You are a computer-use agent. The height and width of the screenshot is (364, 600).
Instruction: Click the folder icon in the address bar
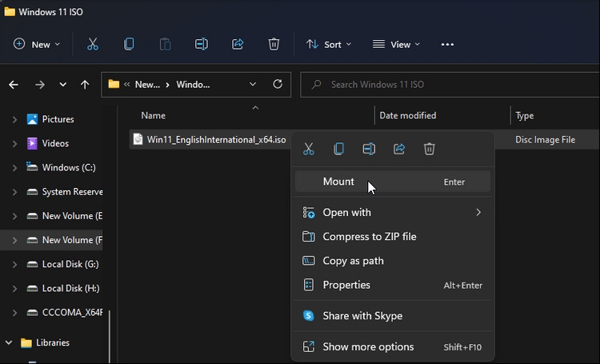pos(114,84)
